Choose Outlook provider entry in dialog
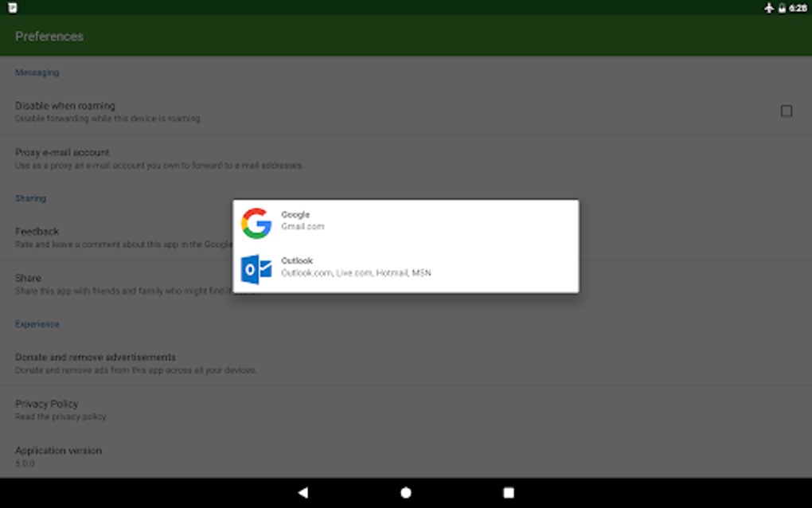 click(x=406, y=269)
